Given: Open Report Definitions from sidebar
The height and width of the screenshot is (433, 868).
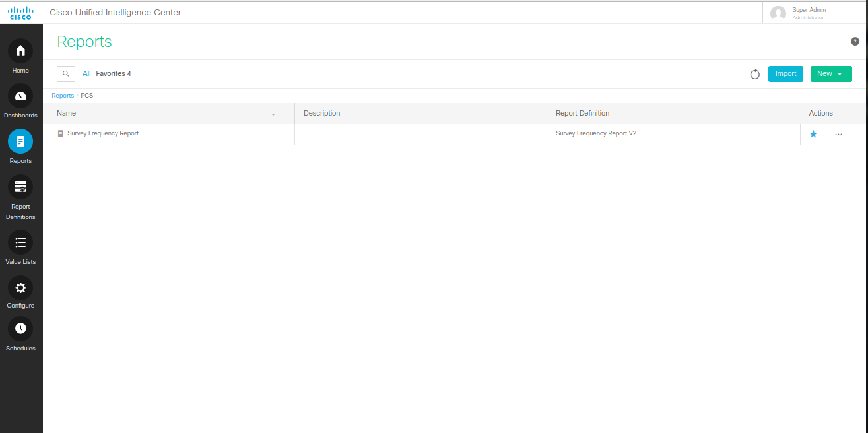Looking at the screenshot, I should tap(20, 187).
